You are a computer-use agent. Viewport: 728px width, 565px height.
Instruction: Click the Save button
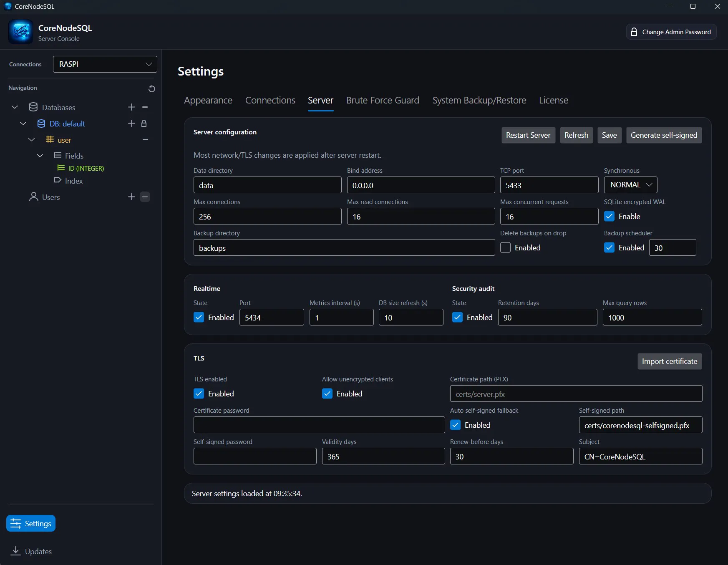(x=610, y=135)
